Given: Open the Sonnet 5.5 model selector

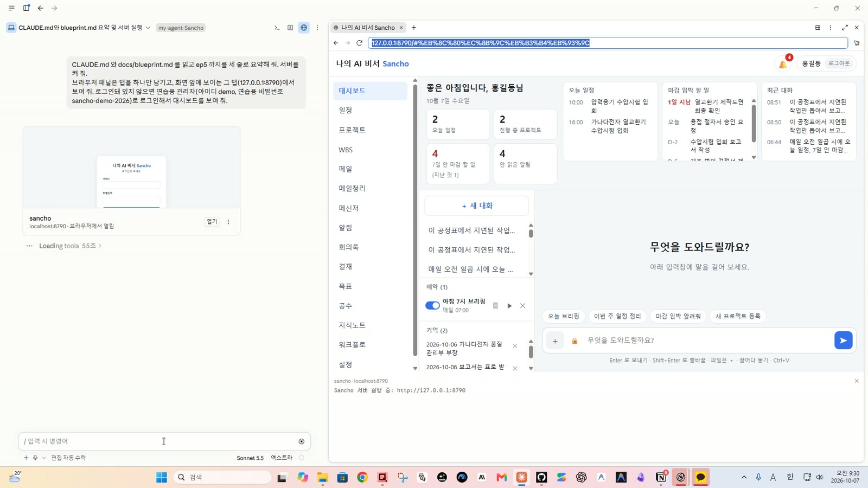Looking at the screenshot, I should coord(250,458).
